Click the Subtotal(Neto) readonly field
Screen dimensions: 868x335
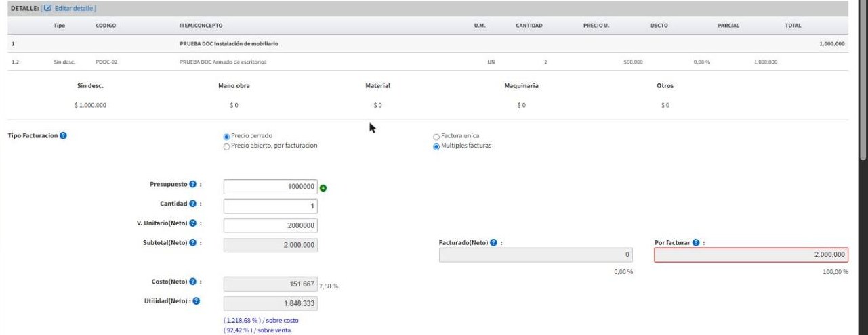coord(270,245)
